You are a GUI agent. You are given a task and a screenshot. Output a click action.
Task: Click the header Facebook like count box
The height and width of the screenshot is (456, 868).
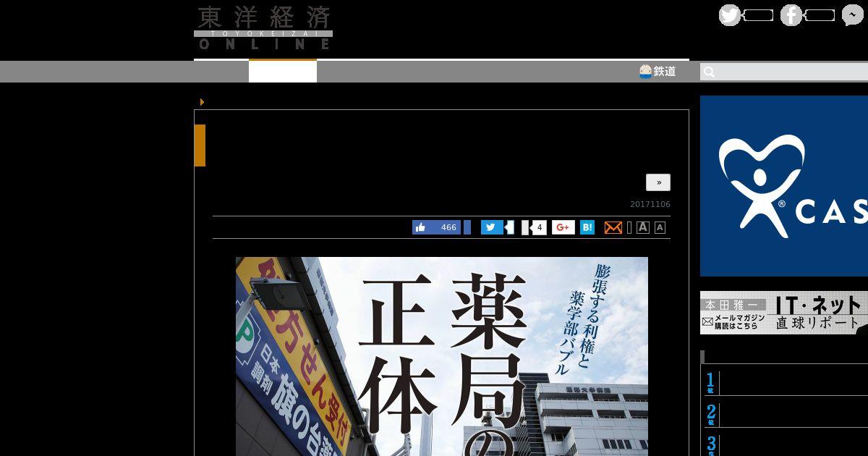click(820, 15)
